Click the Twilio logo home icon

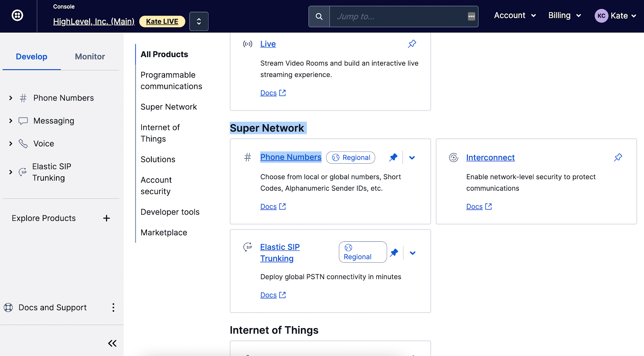coord(17,16)
